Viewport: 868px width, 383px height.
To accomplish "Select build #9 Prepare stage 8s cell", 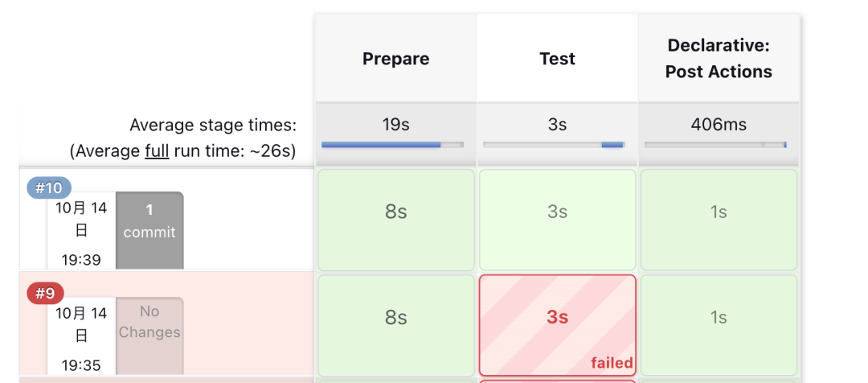I will [x=395, y=325].
